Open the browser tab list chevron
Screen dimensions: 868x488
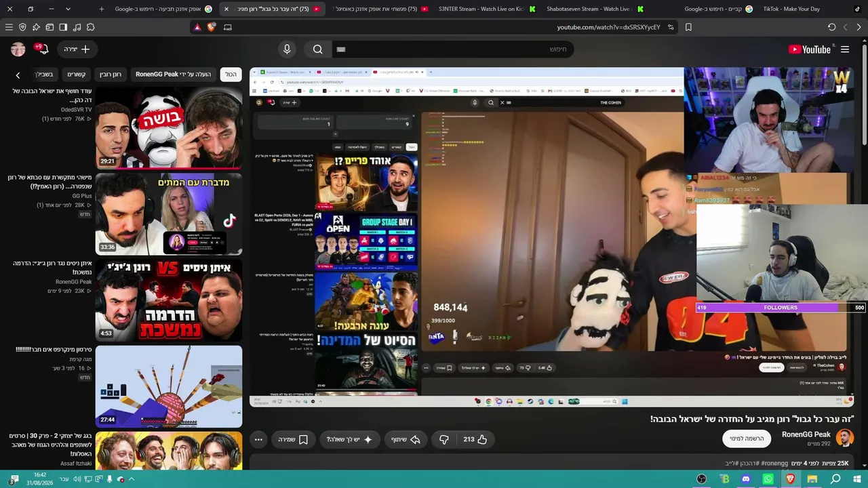click(x=68, y=9)
